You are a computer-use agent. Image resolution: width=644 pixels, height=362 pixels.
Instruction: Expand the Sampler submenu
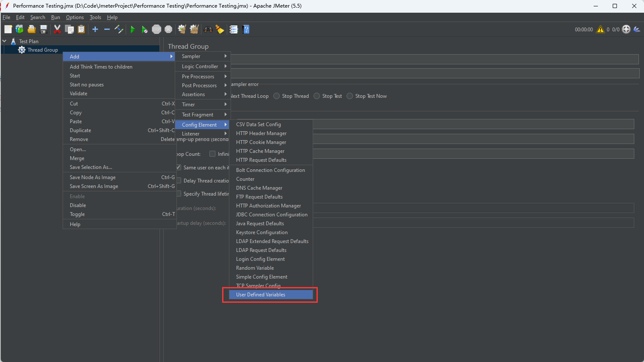(203, 56)
